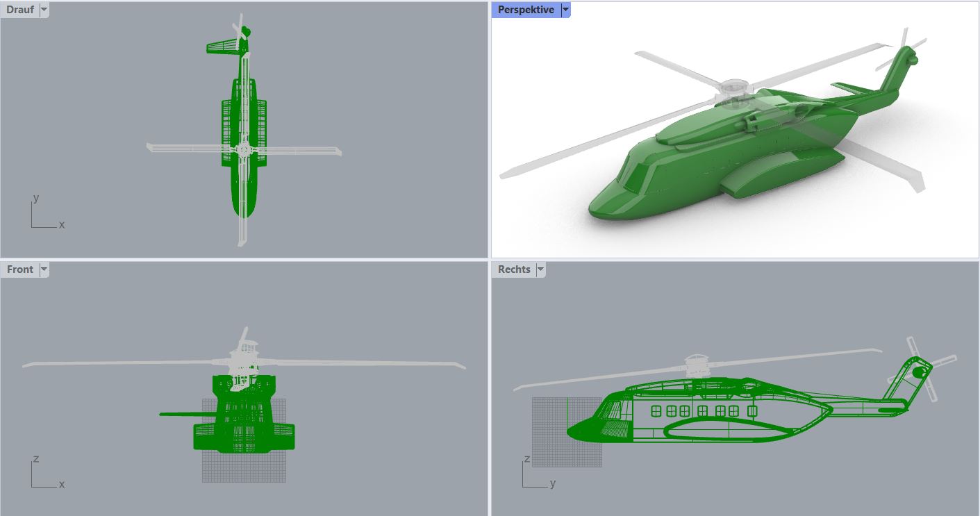The width and height of the screenshot is (980, 516).
Task: Select the rotor hub center in Drauf view
Action: click(243, 149)
